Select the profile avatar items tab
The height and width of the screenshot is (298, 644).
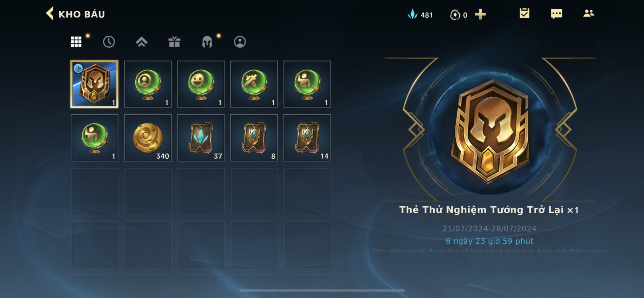(x=240, y=42)
